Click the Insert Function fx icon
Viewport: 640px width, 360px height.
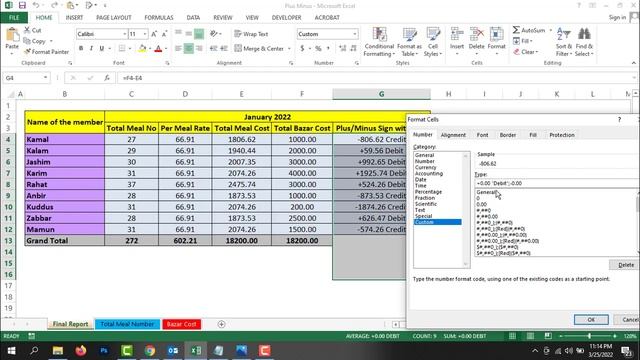pyautogui.click(x=107, y=78)
